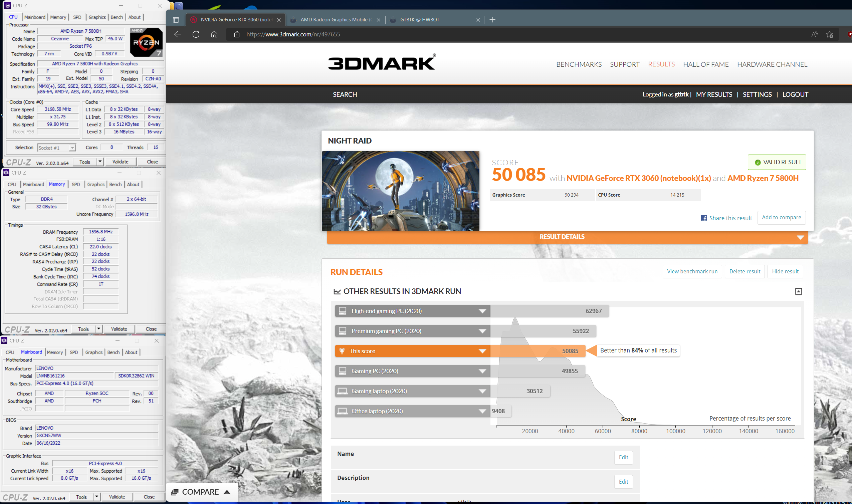Click the This score trophy icon
This screenshot has width=852, height=504.
[x=342, y=351]
